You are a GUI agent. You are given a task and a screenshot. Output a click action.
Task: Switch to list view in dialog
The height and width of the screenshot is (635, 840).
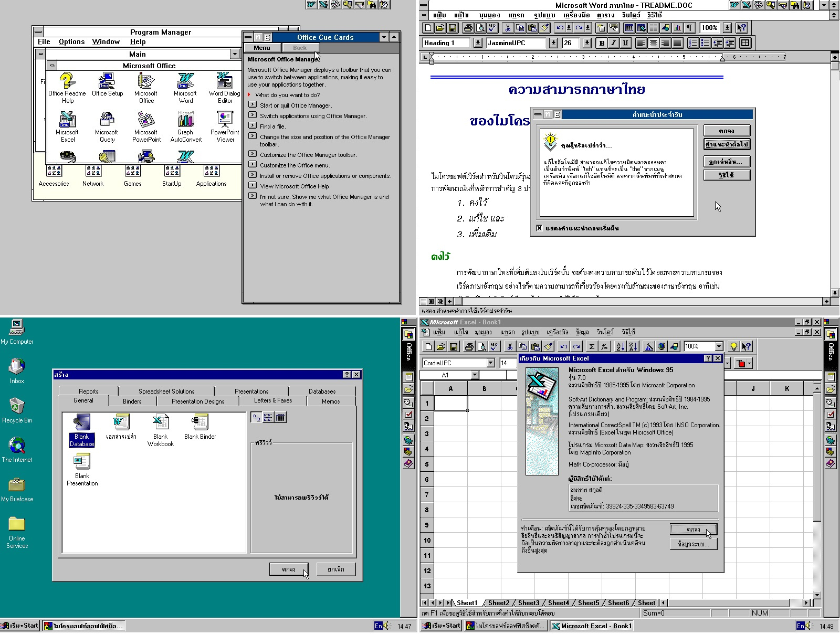[x=268, y=418]
